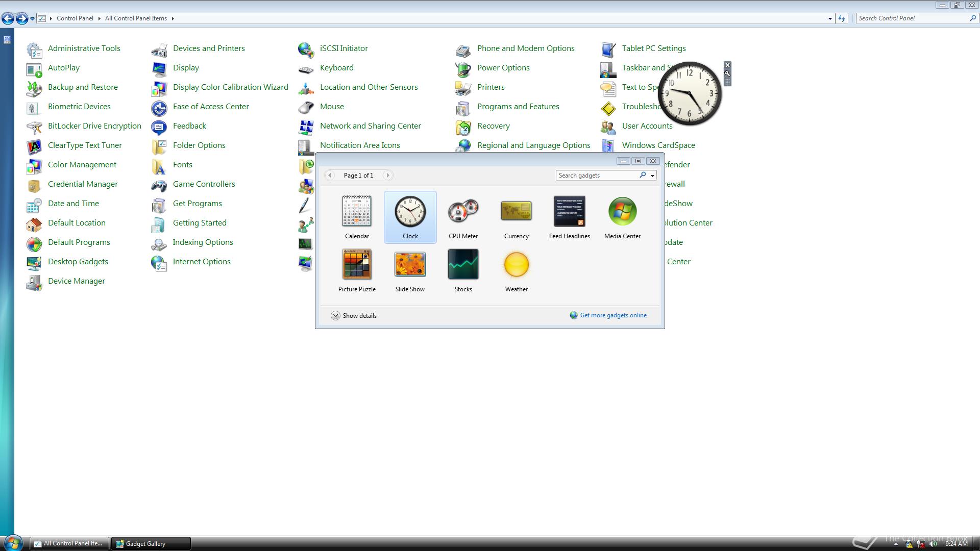This screenshot has height=551, width=980.
Task: Click the system tray volume icon
Action: click(933, 544)
